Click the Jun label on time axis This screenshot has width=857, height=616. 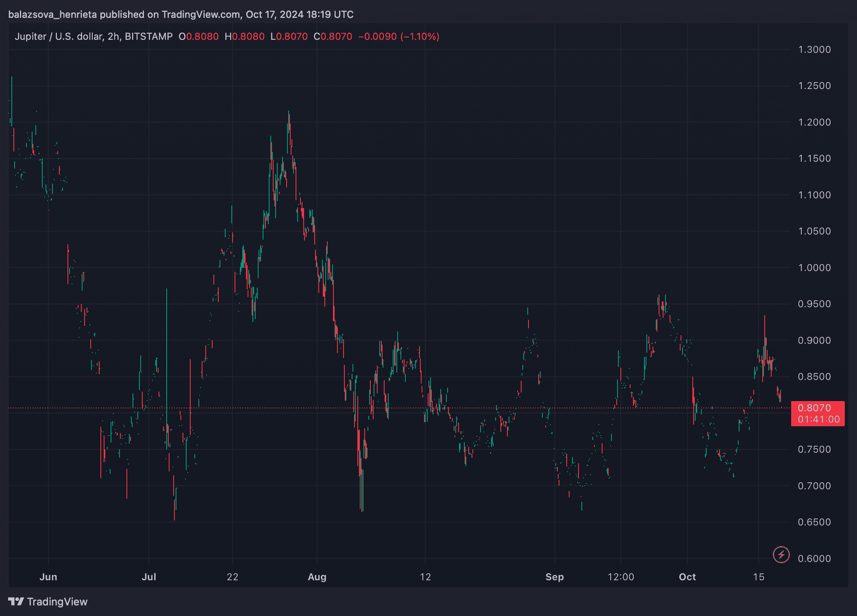(x=48, y=577)
